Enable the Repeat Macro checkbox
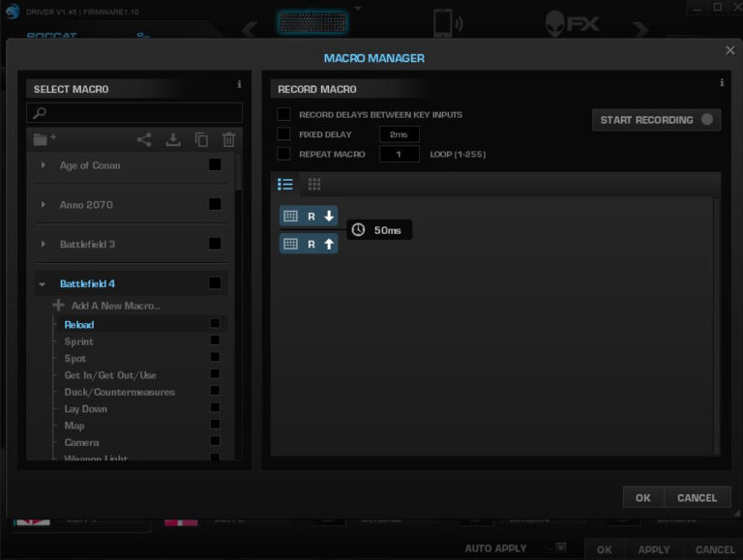Screen dimensions: 743x560 pos(283,154)
